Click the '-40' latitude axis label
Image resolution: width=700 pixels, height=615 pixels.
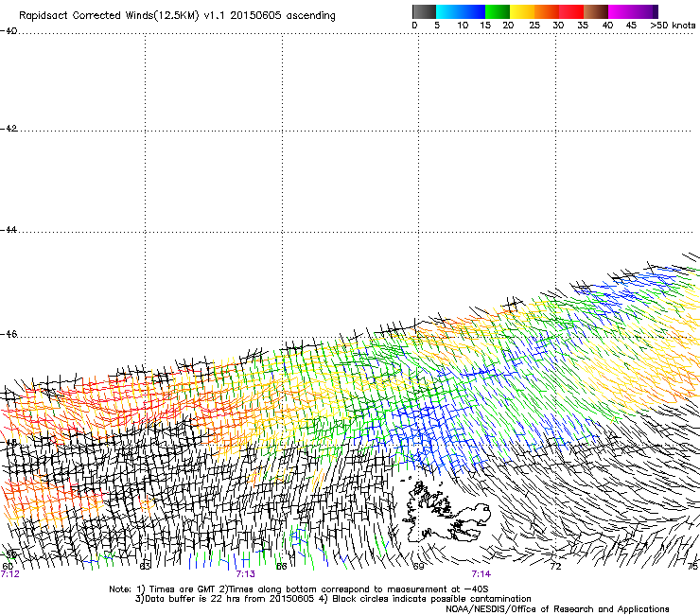[9, 31]
